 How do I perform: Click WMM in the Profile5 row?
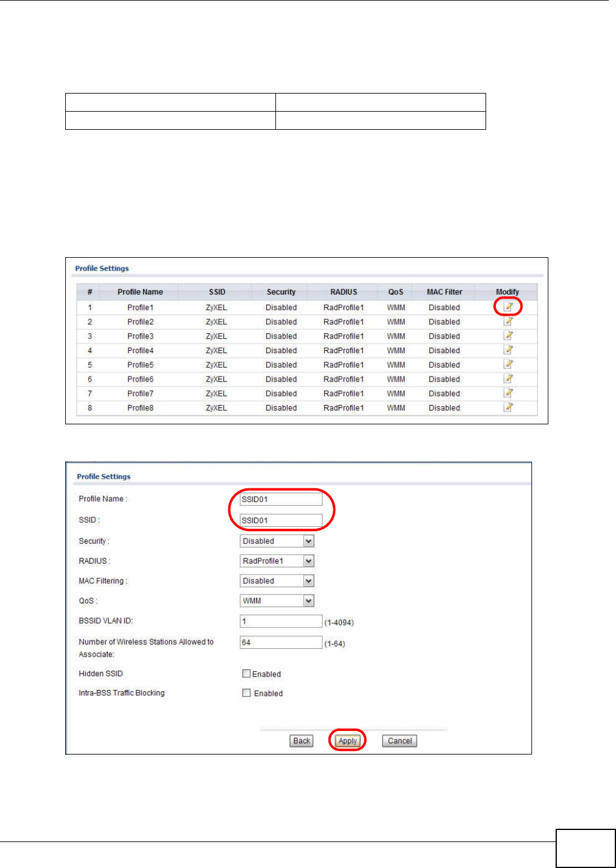396,365
